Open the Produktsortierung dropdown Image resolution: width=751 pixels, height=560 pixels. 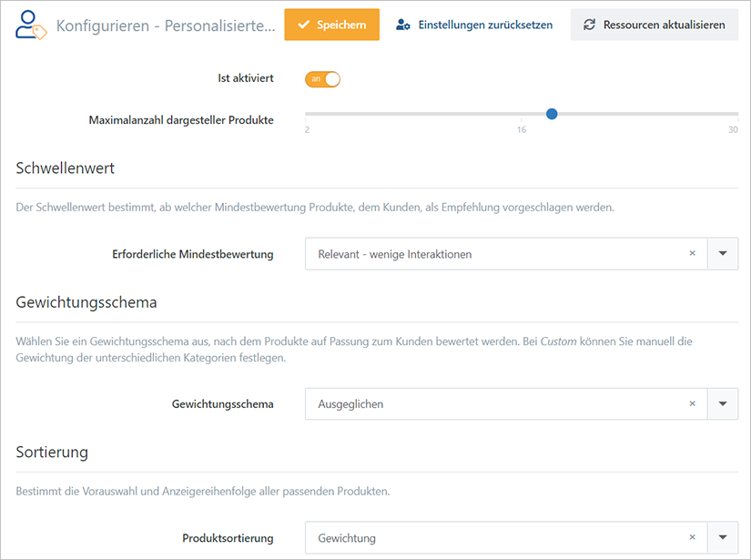pyautogui.click(x=723, y=537)
